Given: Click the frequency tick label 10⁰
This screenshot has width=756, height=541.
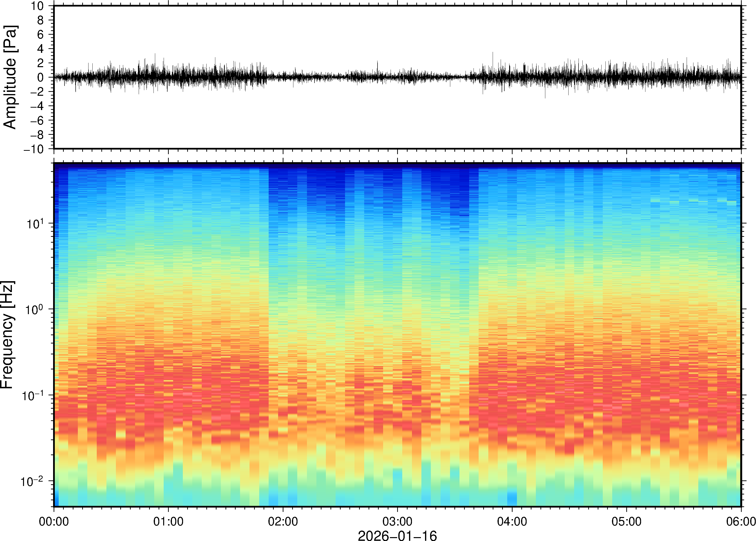Looking at the screenshot, I should [x=35, y=310].
